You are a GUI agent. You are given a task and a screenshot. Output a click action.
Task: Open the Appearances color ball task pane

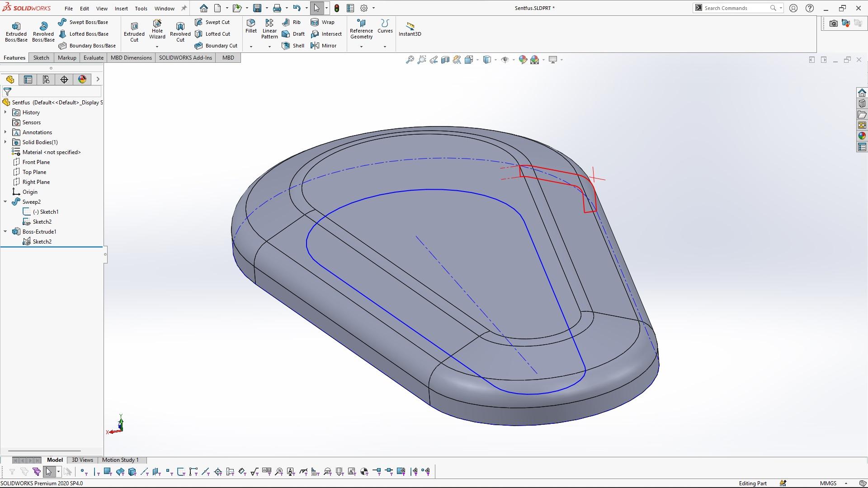click(862, 136)
